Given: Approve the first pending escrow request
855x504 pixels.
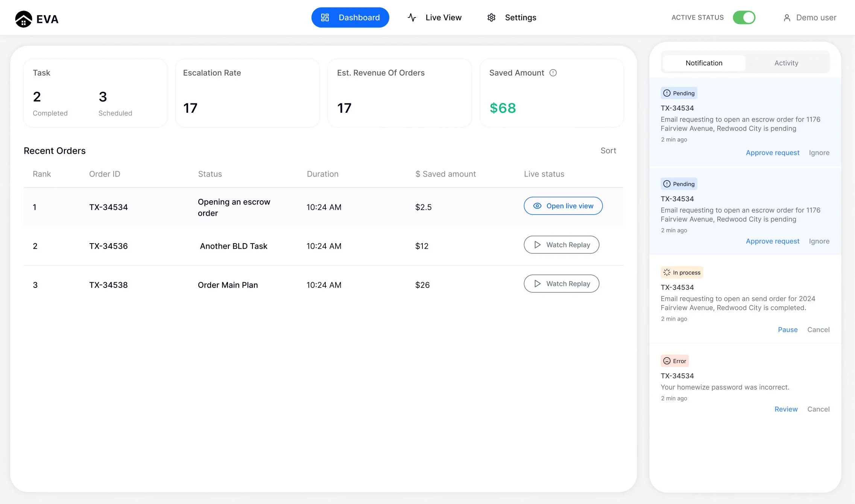Looking at the screenshot, I should click(x=772, y=153).
